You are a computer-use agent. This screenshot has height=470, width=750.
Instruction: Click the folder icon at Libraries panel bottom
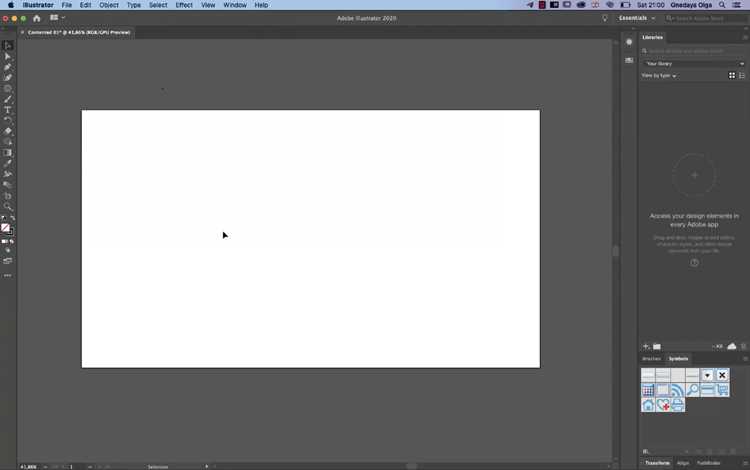click(x=657, y=346)
